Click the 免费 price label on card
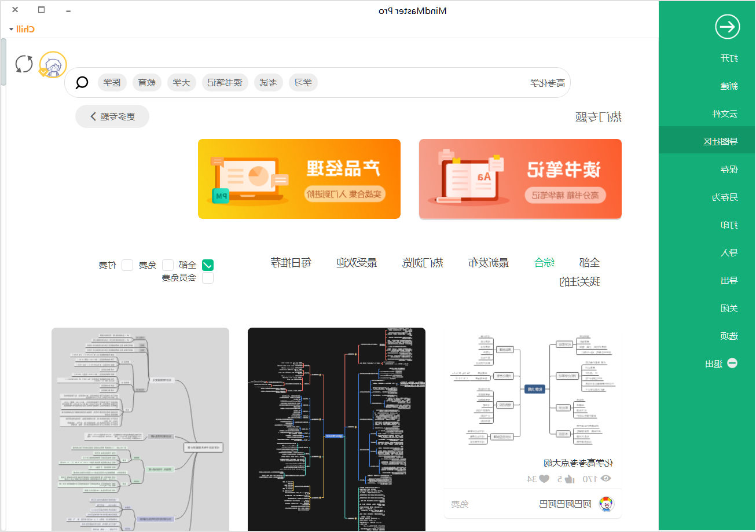Viewport: 756px width, 532px height. click(460, 504)
